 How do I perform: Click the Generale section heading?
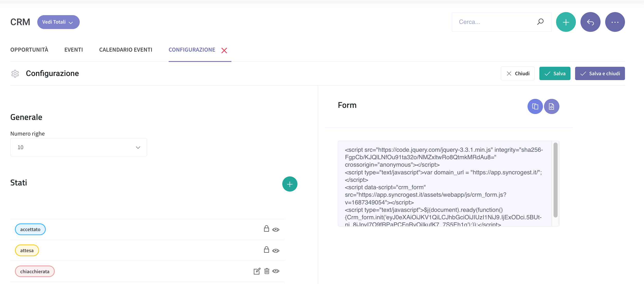point(26,117)
